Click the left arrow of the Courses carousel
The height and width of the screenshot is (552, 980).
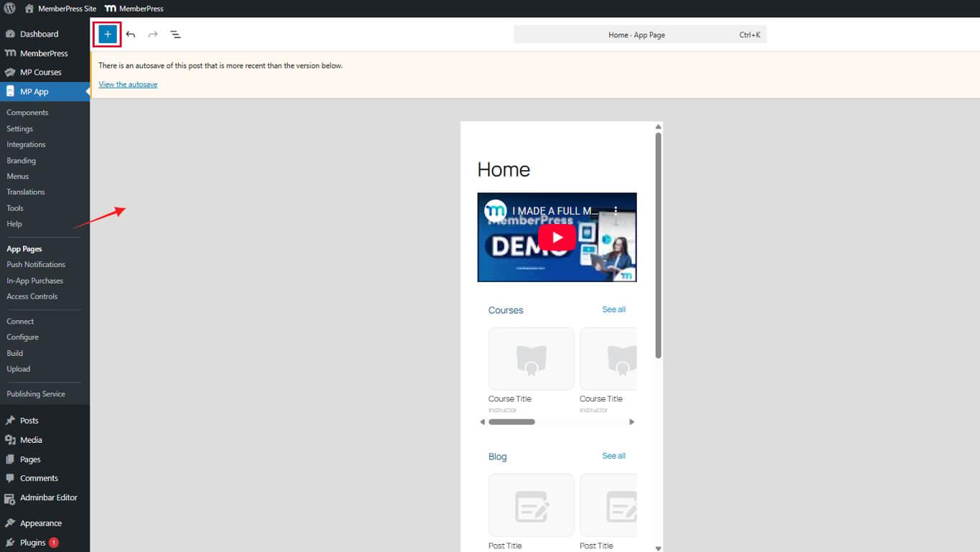(x=482, y=422)
